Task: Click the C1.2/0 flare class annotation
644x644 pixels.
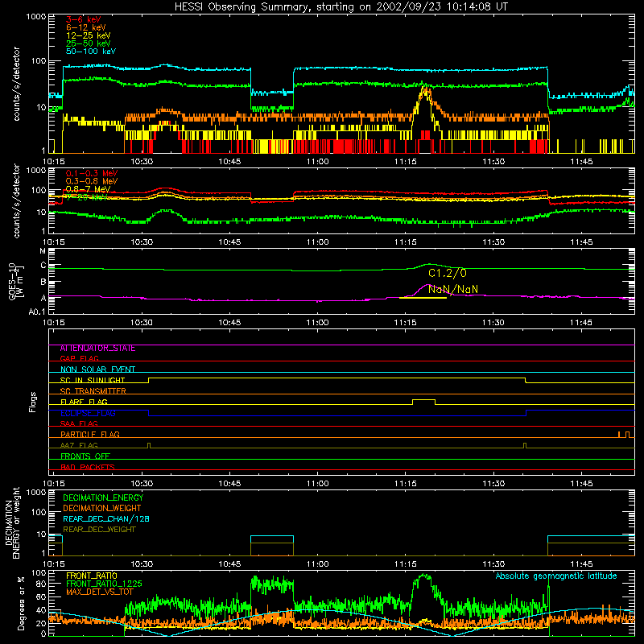Action: point(448,273)
